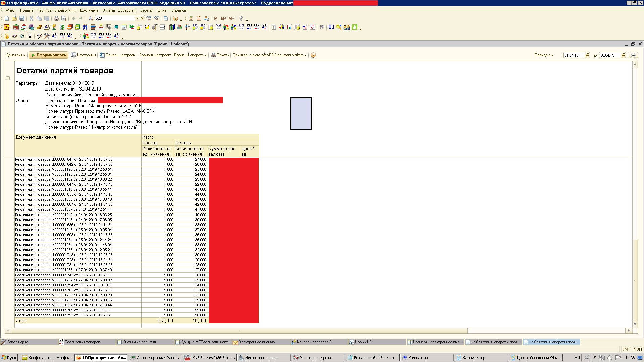Viewport: 644px width, 362px height.
Task: Collapse the report parameters group
Action: tap(8, 78)
